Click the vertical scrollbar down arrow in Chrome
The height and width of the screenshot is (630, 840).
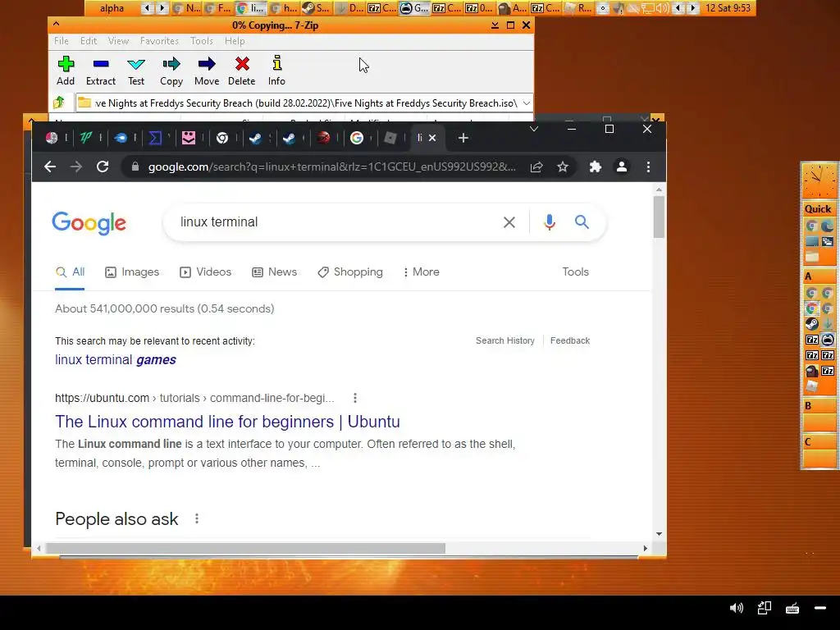coord(659,534)
